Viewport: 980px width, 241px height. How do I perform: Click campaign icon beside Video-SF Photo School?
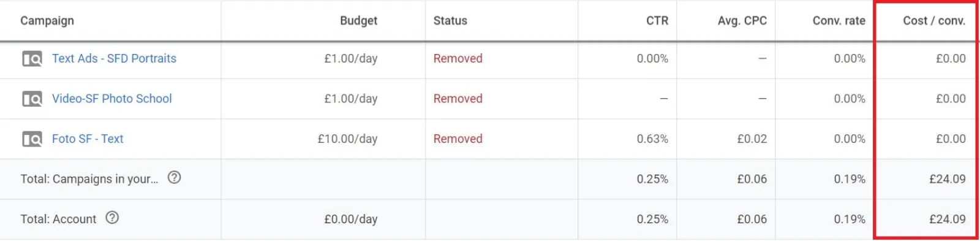32,99
